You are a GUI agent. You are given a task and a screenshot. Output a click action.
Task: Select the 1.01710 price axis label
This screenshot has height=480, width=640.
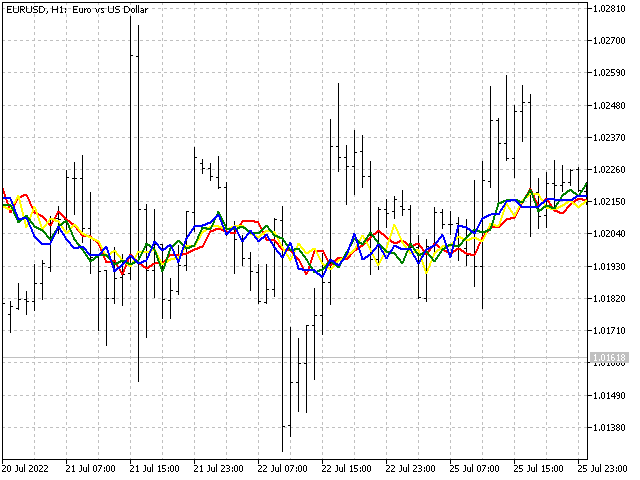(609, 331)
